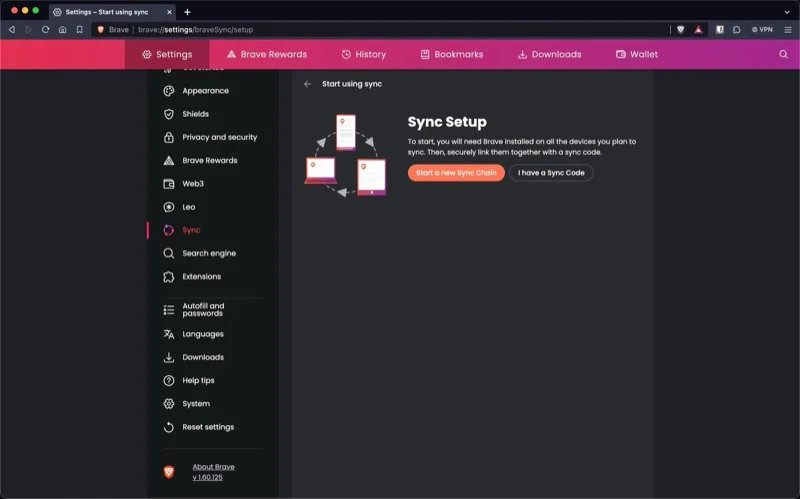800x499 pixels.
Task: Click the Shields icon in the sidebar
Action: click(169, 114)
